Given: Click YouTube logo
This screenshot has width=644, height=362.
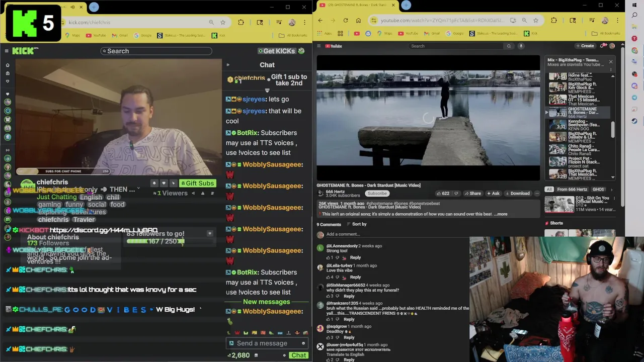Looking at the screenshot, I should (334, 46).
